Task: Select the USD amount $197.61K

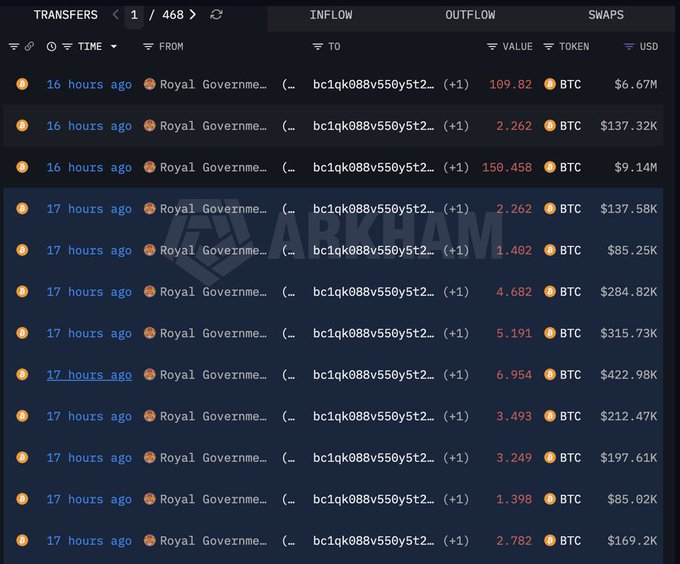Action: [x=628, y=458]
